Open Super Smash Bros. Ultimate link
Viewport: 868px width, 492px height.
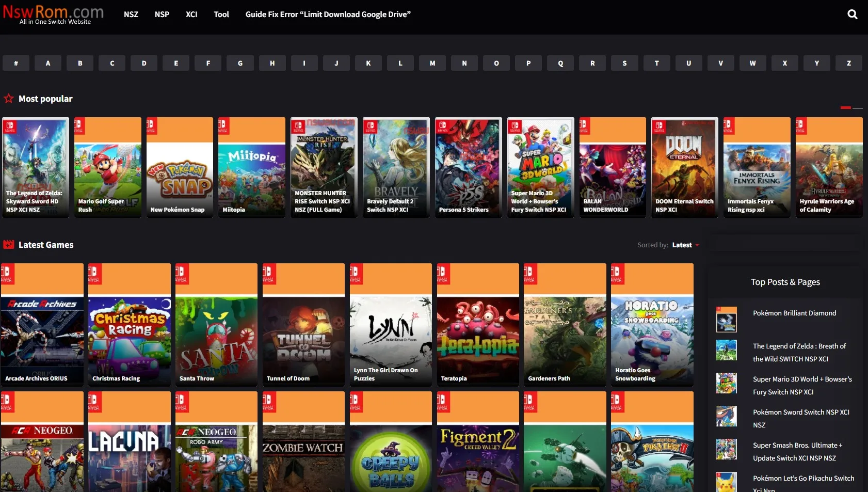(x=797, y=452)
